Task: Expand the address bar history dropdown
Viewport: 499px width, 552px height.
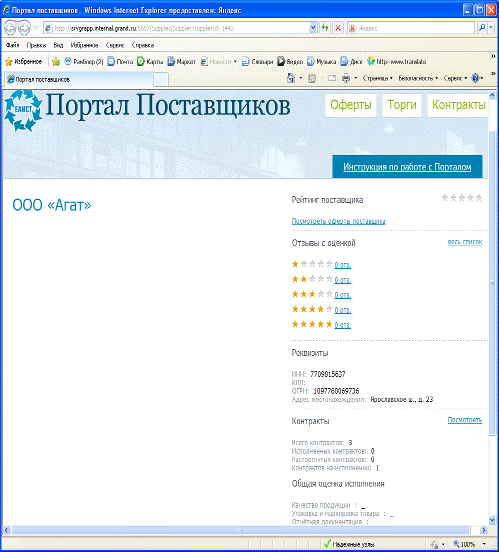Action: pyautogui.click(x=313, y=28)
